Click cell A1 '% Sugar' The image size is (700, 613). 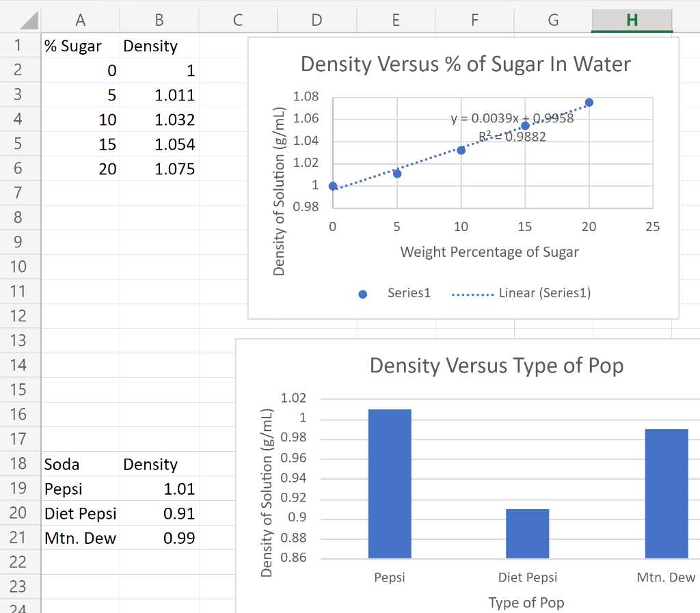point(81,46)
